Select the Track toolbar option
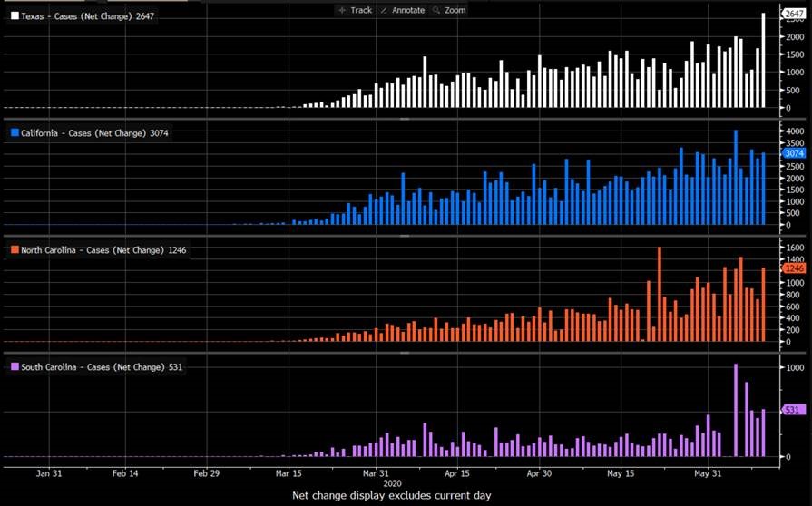The height and width of the screenshot is (506, 812). click(360, 10)
